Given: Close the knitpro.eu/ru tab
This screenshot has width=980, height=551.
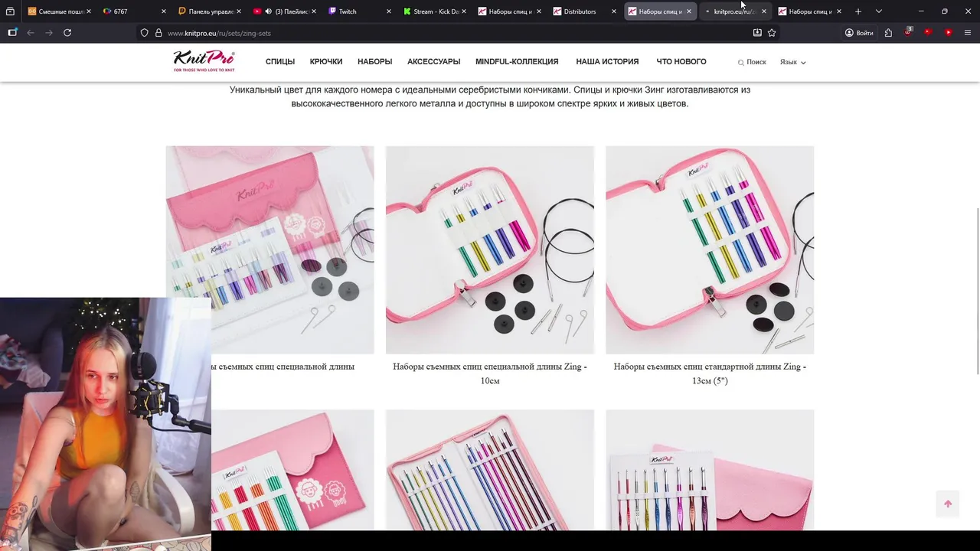Looking at the screenshot, I should pyautogui.click(x=764, y=11).
